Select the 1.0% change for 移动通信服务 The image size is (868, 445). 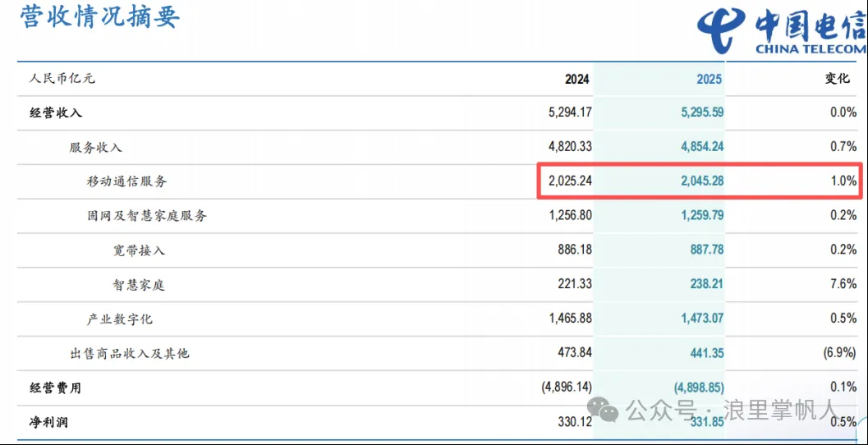click(843, 181)
